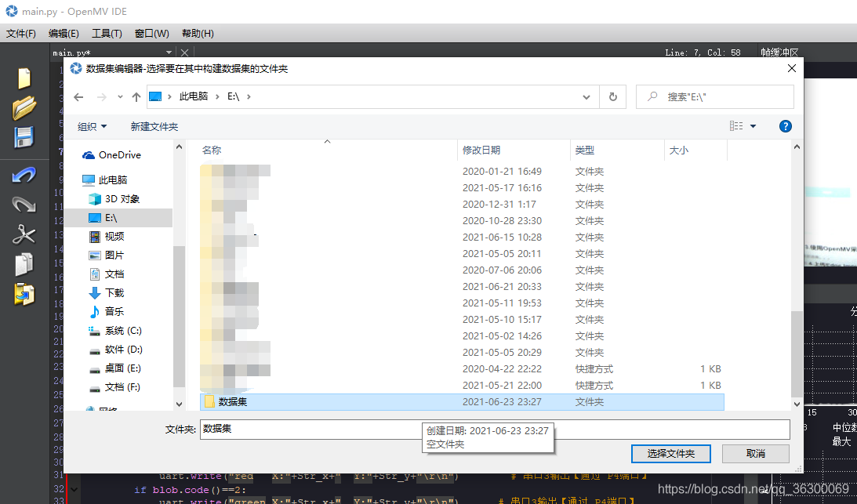
Task: Expand the address bar history dropdown
Action: click(x=586, y=96)
